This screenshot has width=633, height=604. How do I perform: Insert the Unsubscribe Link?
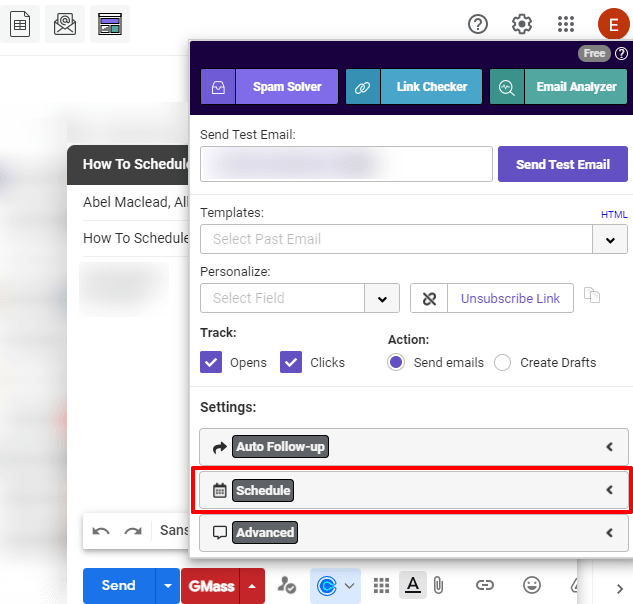(x=510, y=298)
